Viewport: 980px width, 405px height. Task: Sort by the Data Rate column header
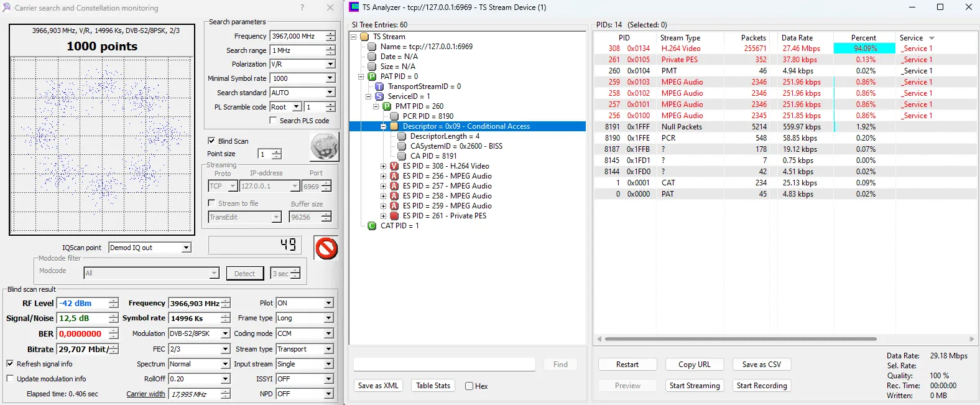tap(797, 38)
